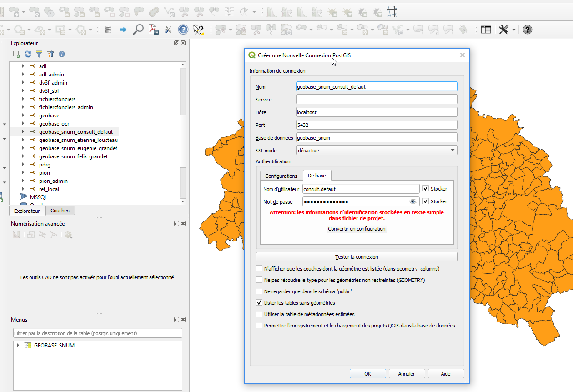The width and height of the screenshot is (573, 392).
Task: Expand the adl_admin connection node
Action: click(23, 75)
